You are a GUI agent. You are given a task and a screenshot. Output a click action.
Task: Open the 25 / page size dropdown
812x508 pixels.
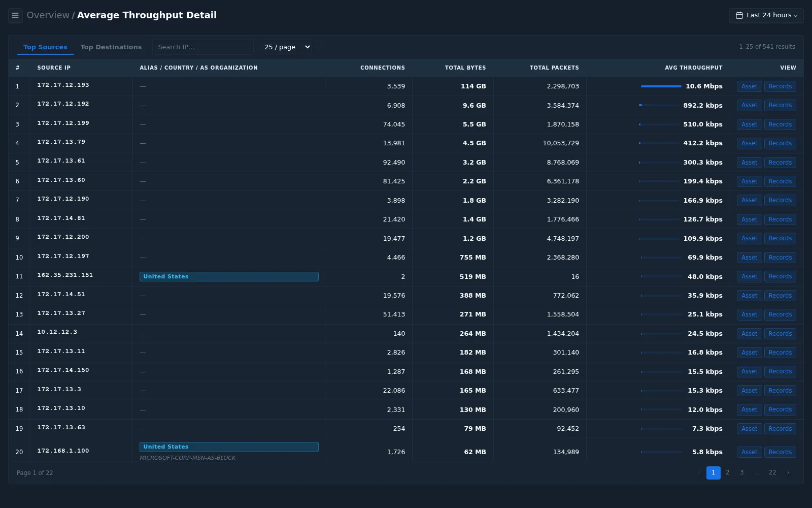point(285,47)
